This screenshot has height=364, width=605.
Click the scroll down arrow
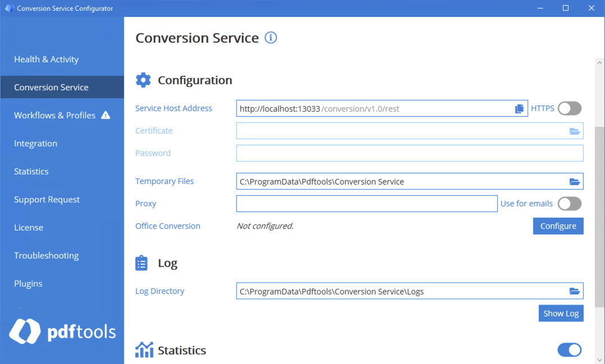point(599,360)
